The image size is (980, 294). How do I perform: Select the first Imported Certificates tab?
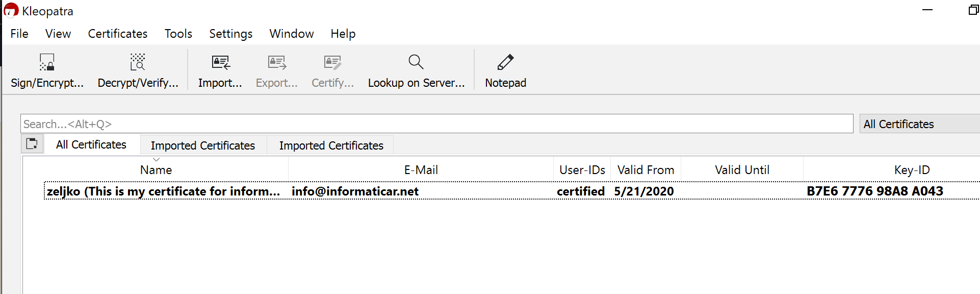click(203, 145)
